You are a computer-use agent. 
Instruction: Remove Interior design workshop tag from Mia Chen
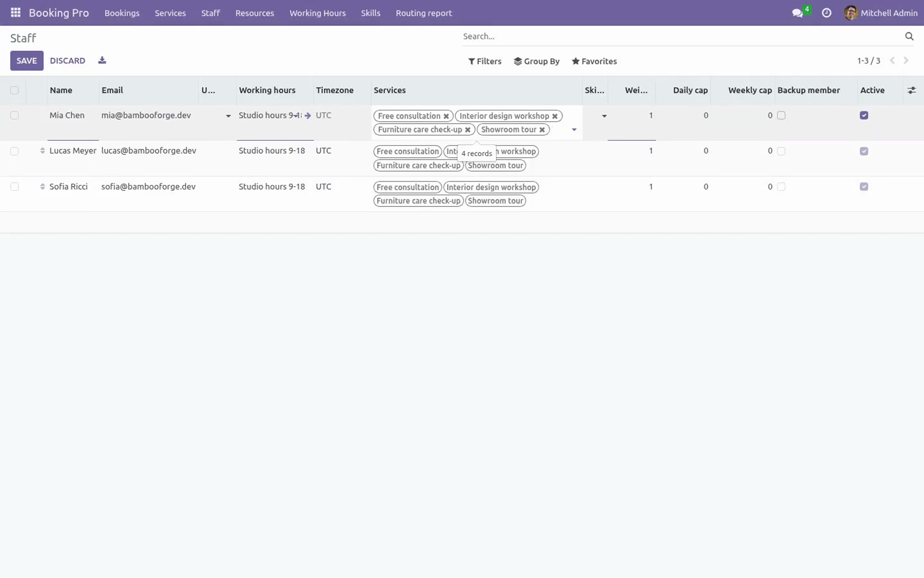coord(554,116)
